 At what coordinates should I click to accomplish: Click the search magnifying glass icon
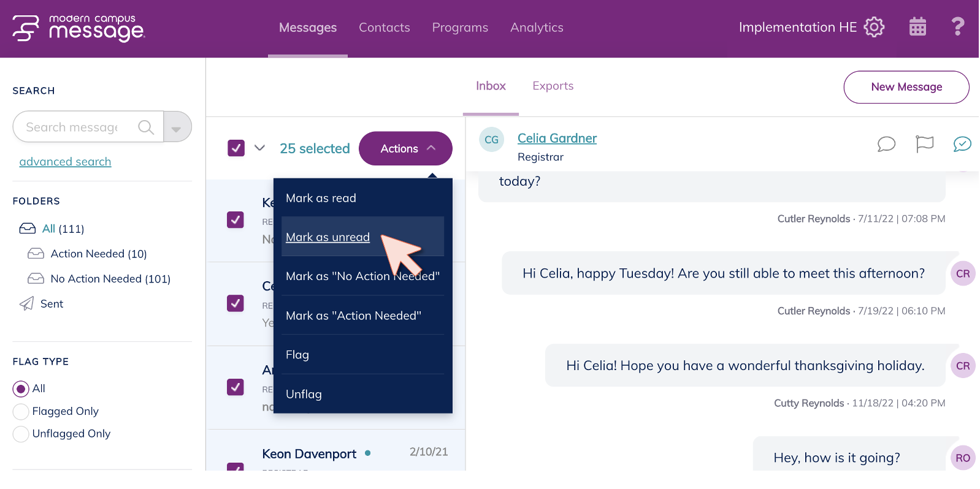pos(145,127)
